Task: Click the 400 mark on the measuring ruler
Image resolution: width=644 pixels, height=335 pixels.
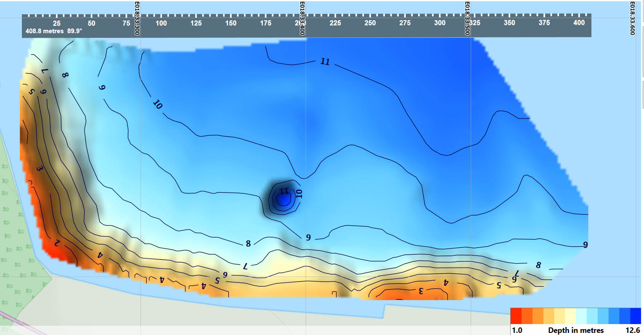Action: click(579, 23)
